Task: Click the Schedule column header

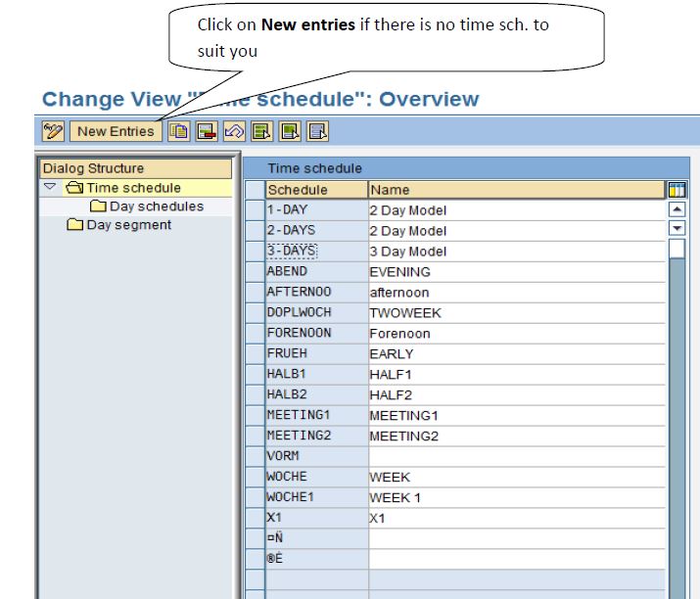Action: coord(298,190)
